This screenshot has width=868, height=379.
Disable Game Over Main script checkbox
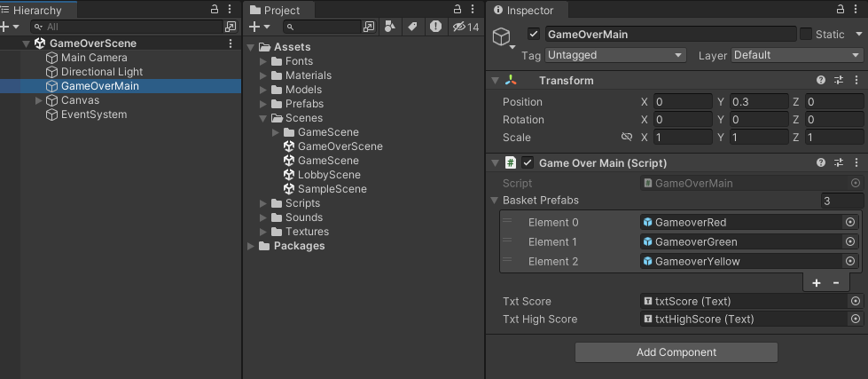point(528,163)
